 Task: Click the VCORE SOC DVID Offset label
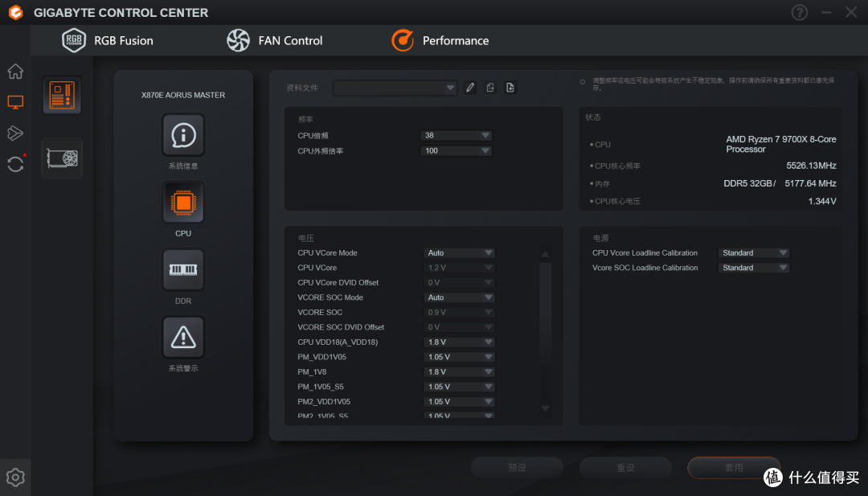coord(341,327)
